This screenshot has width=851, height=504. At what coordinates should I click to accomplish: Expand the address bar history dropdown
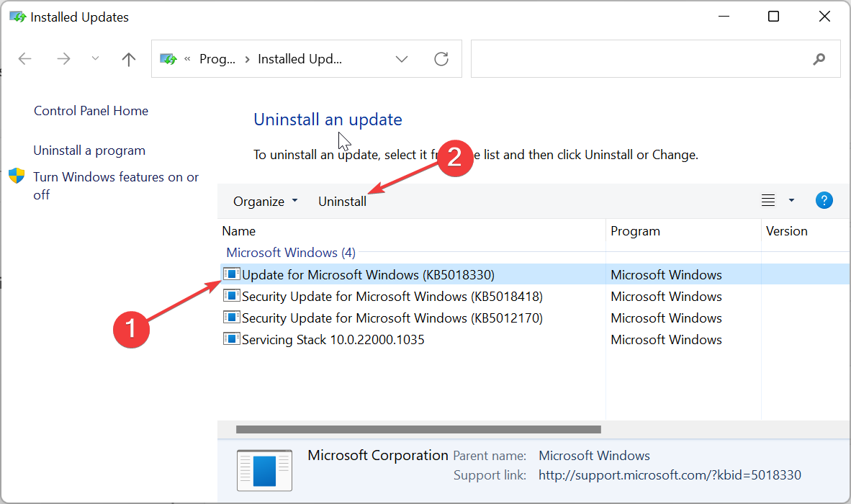tap(402, 58)
